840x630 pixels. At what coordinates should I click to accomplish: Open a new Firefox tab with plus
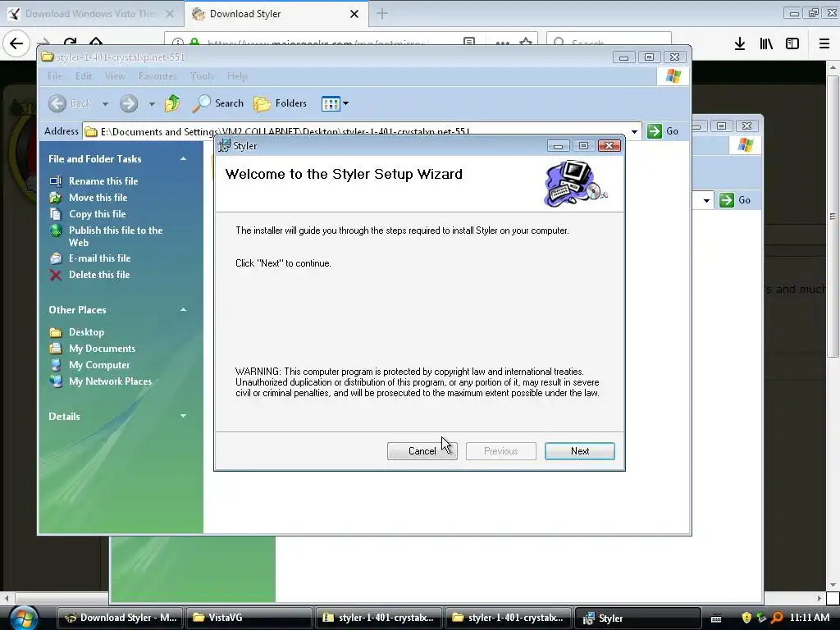click(382, 13)
